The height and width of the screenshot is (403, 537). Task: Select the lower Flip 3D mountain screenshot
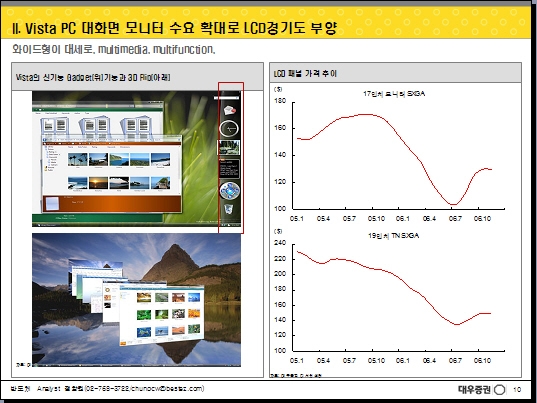coord(136,300)
